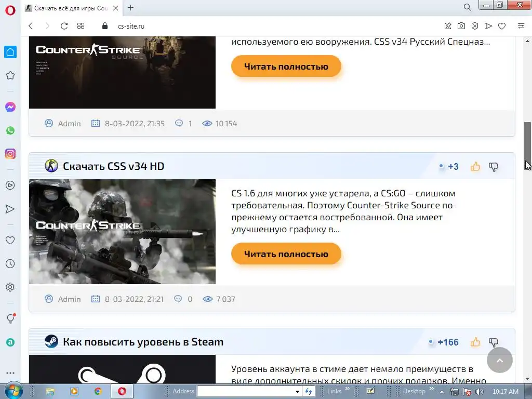
Task: Like the Steam level post
Action: click(475, 342)
